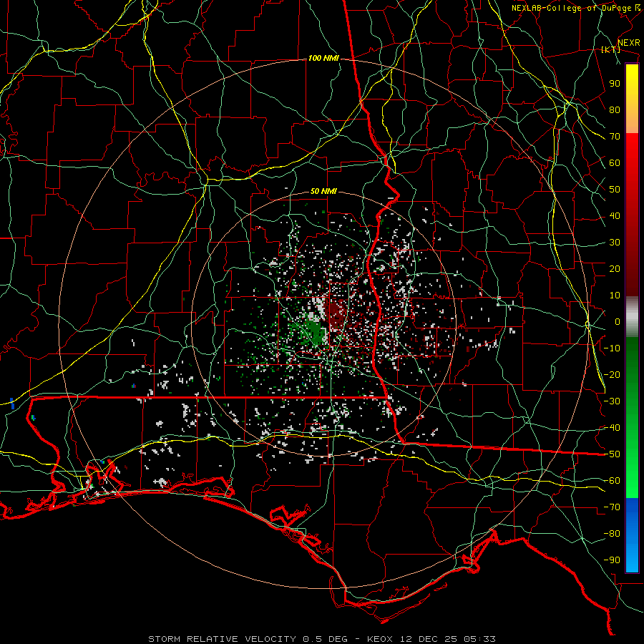The height and width of the screenshot is (644, 644).
Task: Click the [KT] units label
Action: pos(610,49)
